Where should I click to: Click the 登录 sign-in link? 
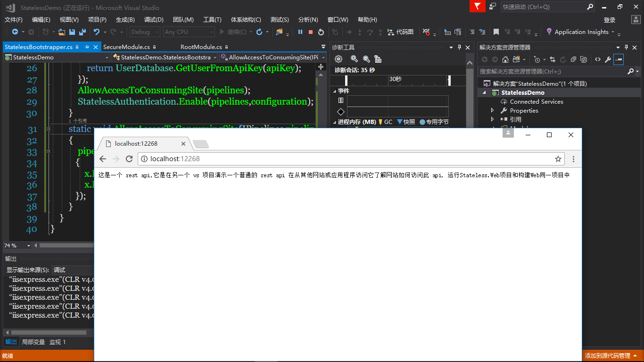pyautogui.click(x=610, y=20)
